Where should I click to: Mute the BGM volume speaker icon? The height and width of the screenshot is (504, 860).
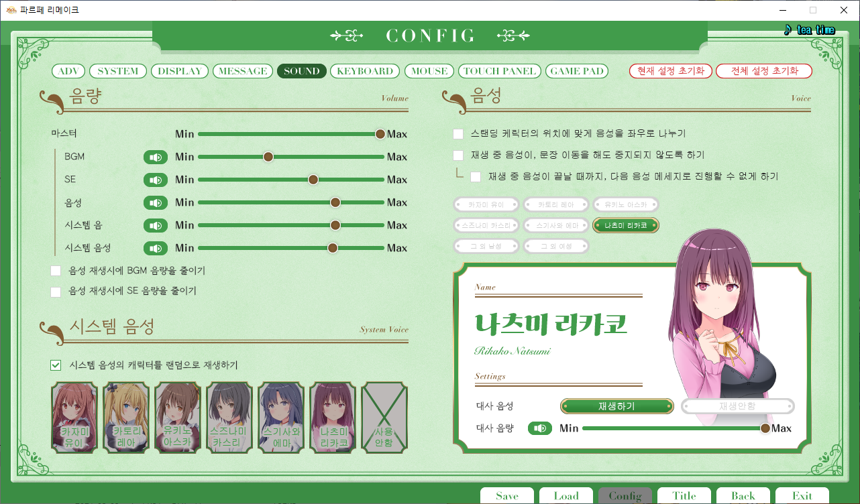pyautogui.click(x=156, y=157)
